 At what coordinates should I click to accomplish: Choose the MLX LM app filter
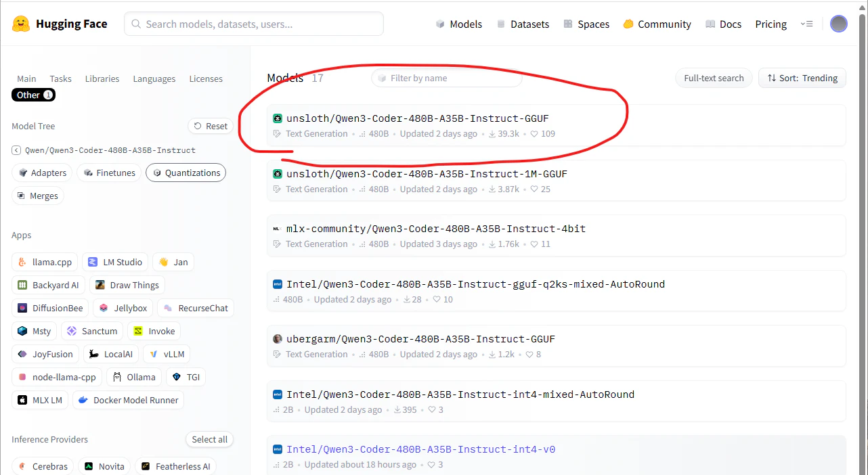point(40,400)
